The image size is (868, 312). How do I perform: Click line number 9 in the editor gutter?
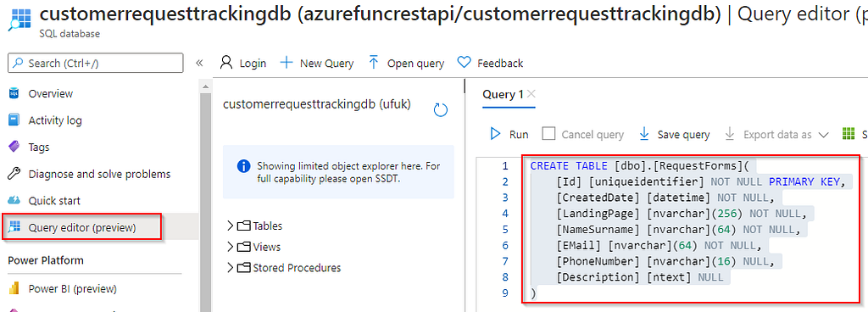pos(504,293)
